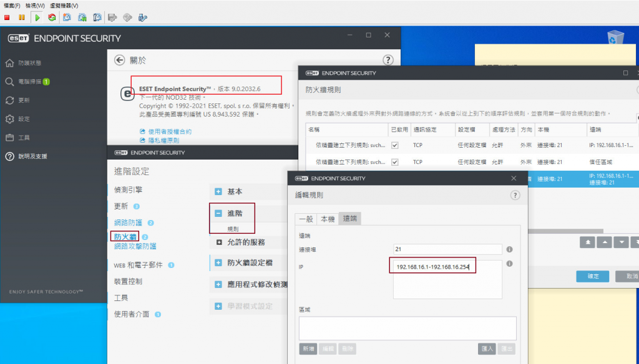Click the 處理方法 column header
639x364 pixels.
pos(504,130)
